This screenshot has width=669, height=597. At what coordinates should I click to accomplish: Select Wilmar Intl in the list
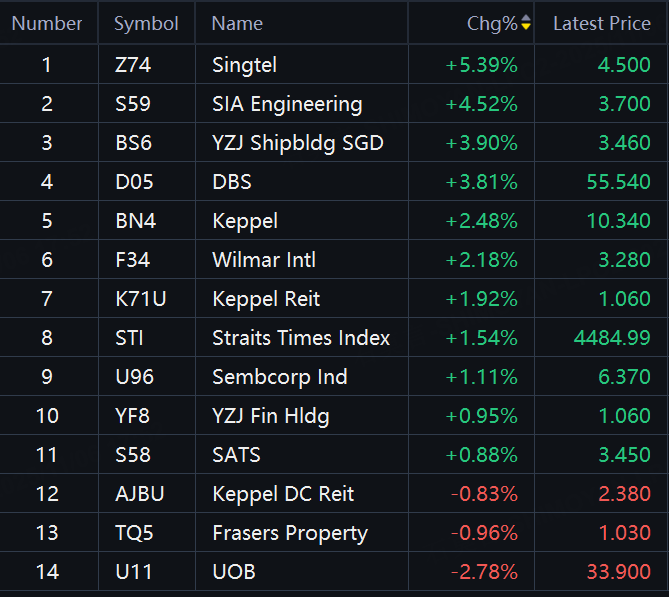click(x=264, y=260)
